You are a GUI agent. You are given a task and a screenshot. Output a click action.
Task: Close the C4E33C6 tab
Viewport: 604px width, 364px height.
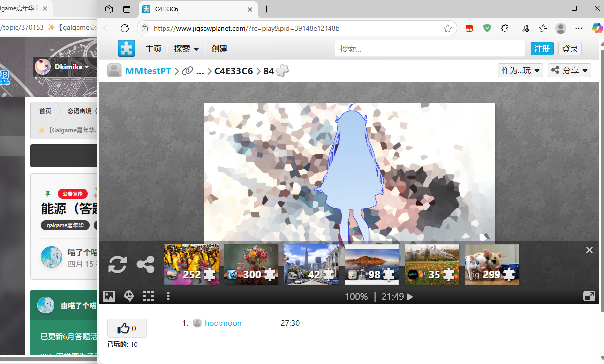tap(249, 9)
